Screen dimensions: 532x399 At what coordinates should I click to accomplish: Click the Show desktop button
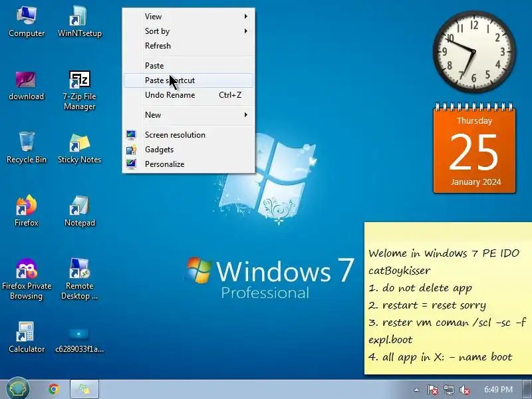pos(528,389)
